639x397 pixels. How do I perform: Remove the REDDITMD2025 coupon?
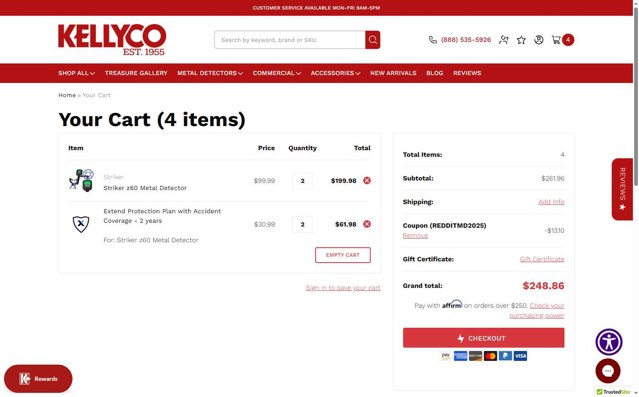tap(415, 236)
